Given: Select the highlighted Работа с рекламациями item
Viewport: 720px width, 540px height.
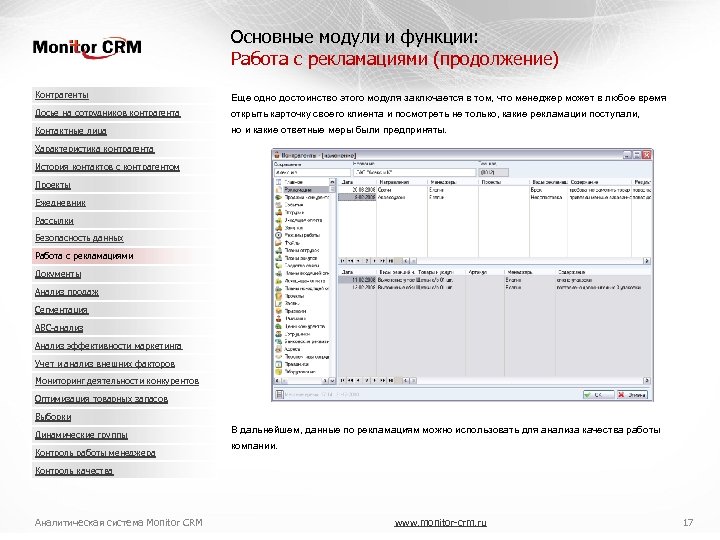Looking at the screenshot, I should point(84,256).
